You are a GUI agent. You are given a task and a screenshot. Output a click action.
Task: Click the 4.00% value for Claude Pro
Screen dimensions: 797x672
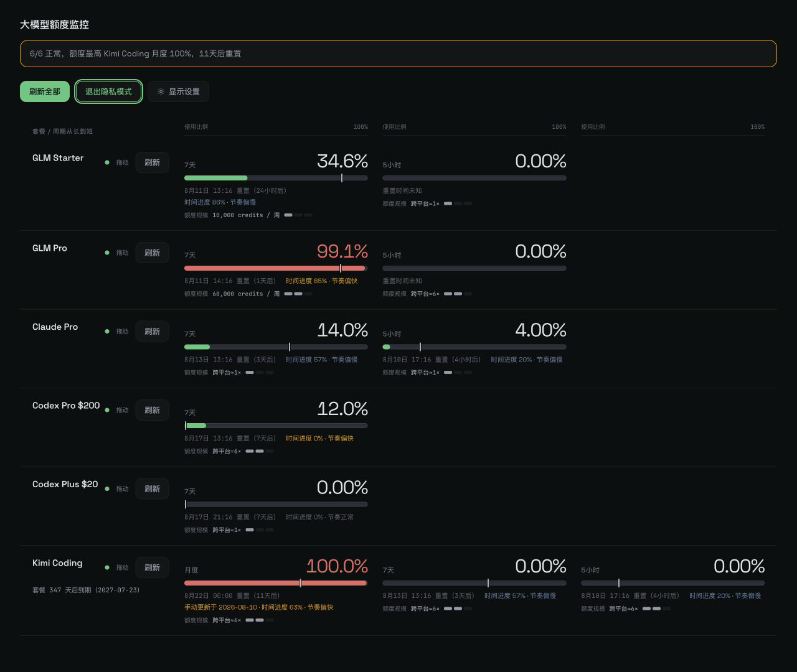click(x=540, y=330)
